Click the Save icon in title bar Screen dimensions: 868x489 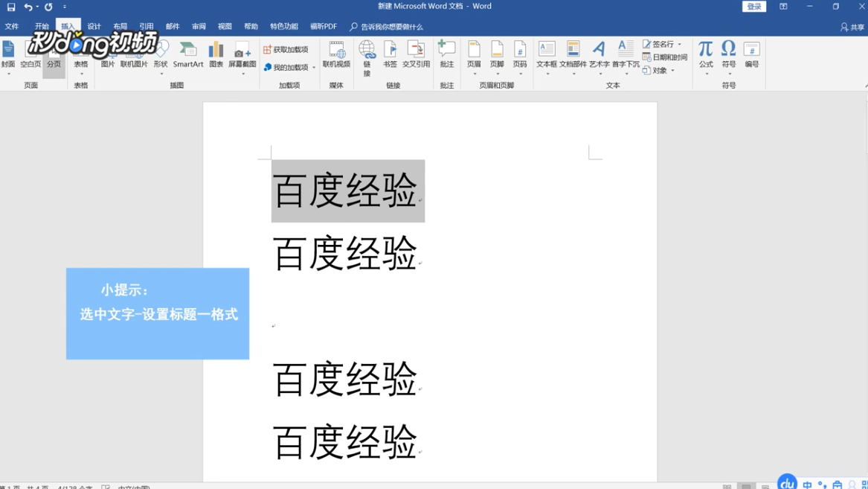click(11, 7)
